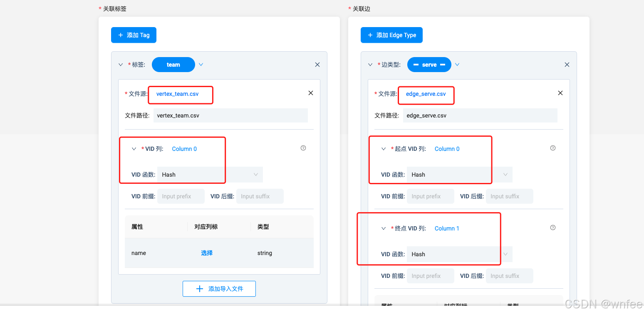Viewport: 644px width, 315px height.
Task: Open the tag VID 函数 Hash dropdown
Action: [x=210, y=175]
